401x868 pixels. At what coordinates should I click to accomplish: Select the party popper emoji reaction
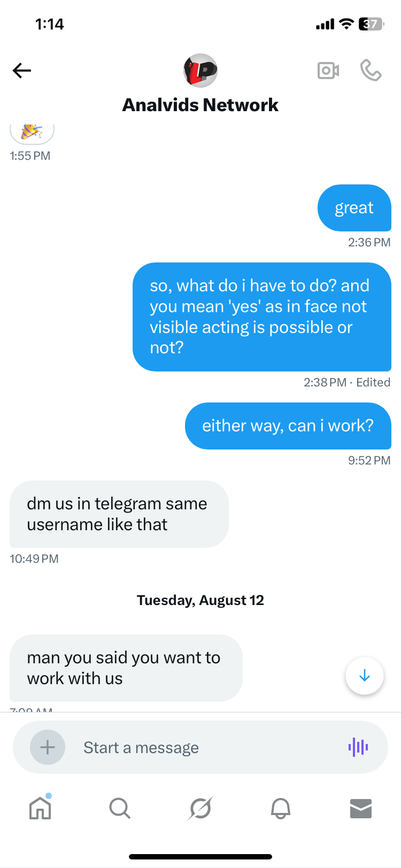point(32,131)
